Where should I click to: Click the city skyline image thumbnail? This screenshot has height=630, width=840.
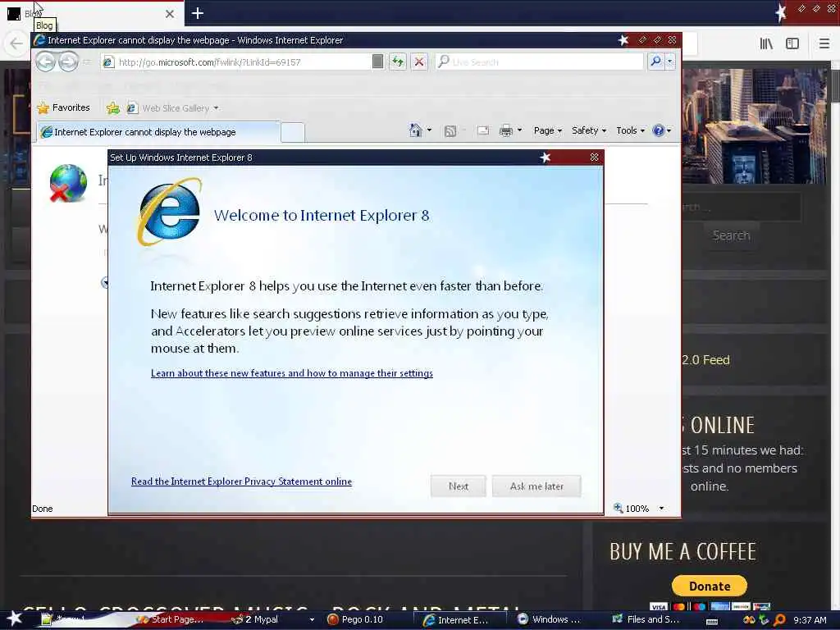pyautogui.click(x=755, y=126)
